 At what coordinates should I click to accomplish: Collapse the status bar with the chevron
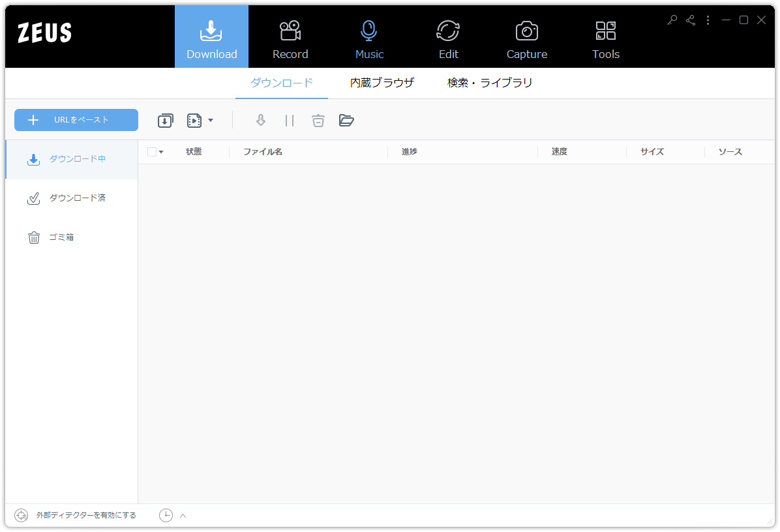[183, 515]
